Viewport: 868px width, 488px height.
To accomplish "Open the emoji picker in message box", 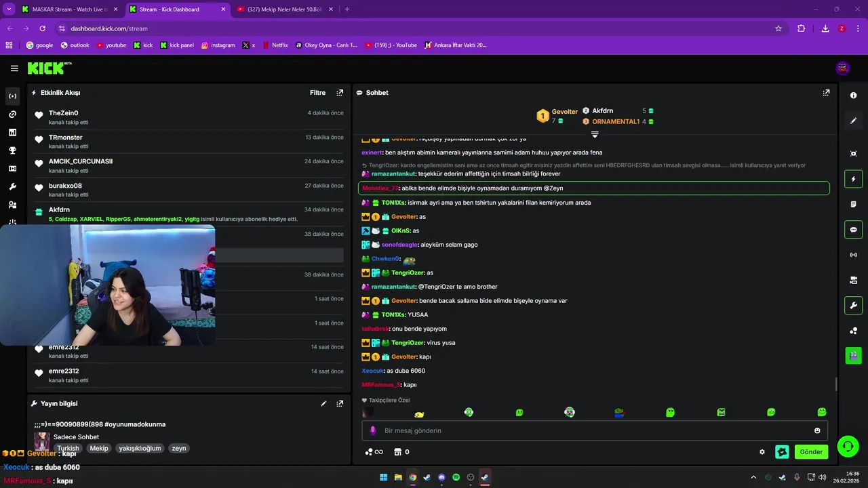I will pos(817,430).
